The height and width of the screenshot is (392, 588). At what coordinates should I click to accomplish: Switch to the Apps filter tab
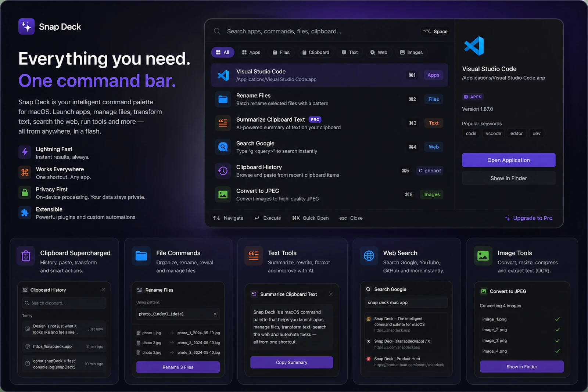coord(251,52)
